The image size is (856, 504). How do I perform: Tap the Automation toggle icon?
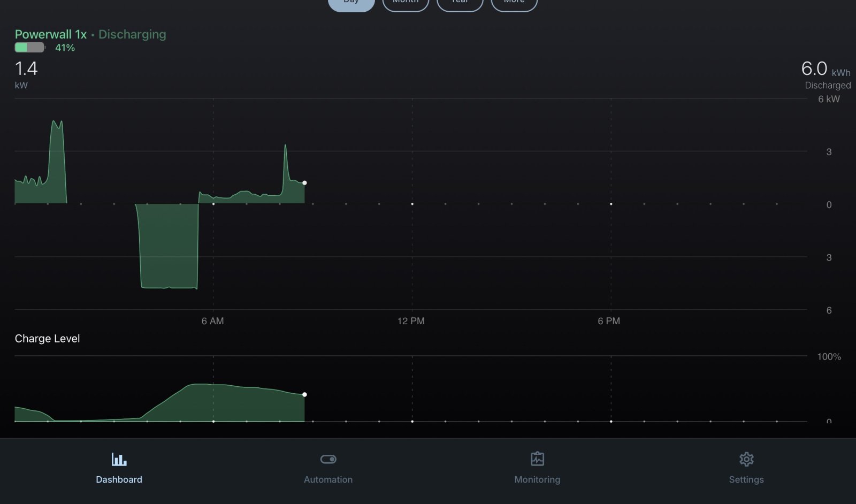point(328,459)
